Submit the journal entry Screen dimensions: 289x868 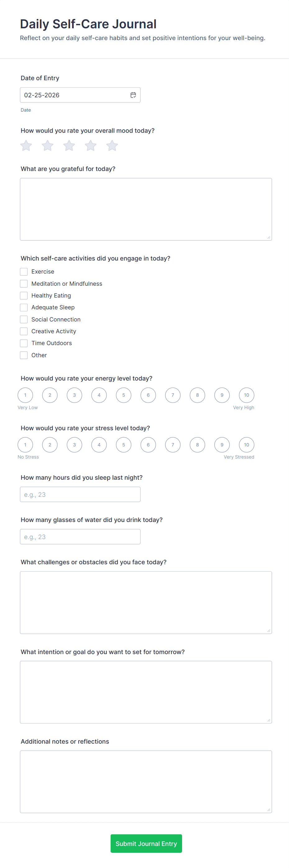(x=146, y=843)
